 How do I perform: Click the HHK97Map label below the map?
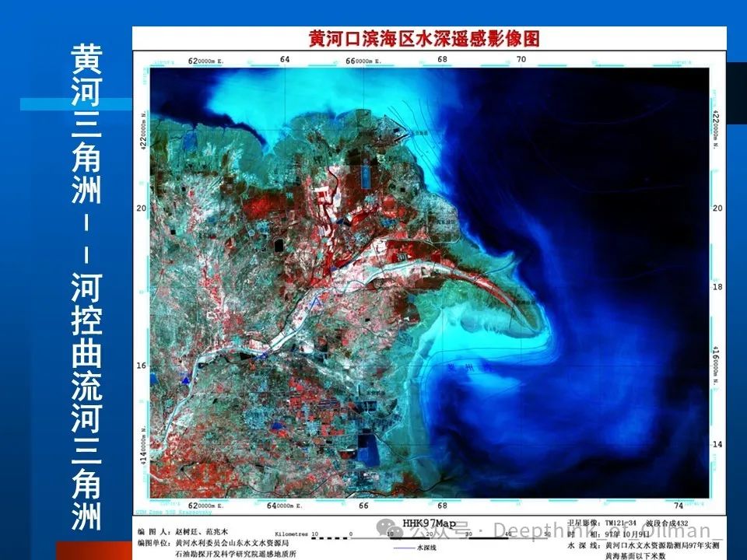430,523
